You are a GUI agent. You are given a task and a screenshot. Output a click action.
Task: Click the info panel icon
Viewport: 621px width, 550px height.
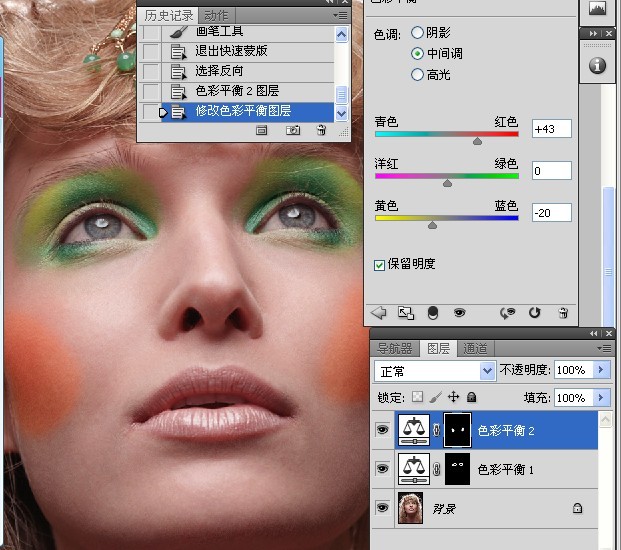coord(597,65)
